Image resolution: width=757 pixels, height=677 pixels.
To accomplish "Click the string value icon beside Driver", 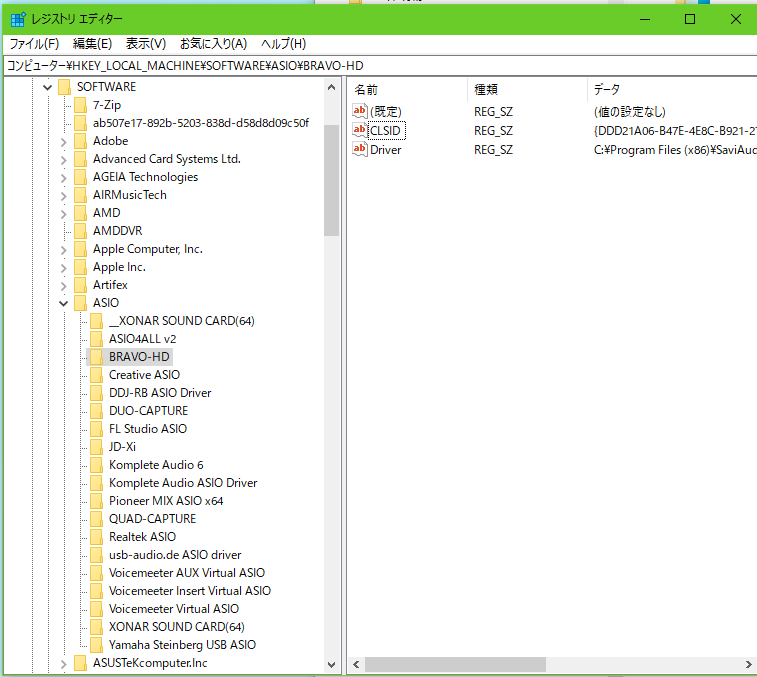I will pyautogui.click(x=360, y=149).
